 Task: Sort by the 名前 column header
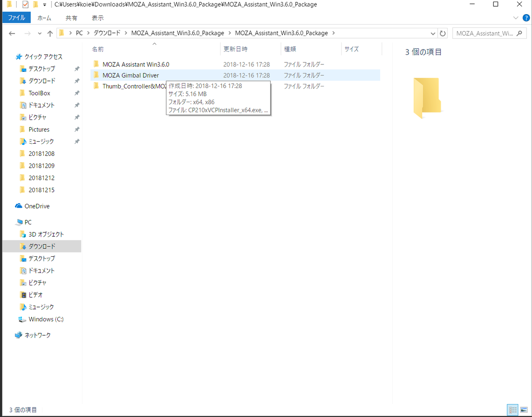pyautogui.click(x=155, y=49)
